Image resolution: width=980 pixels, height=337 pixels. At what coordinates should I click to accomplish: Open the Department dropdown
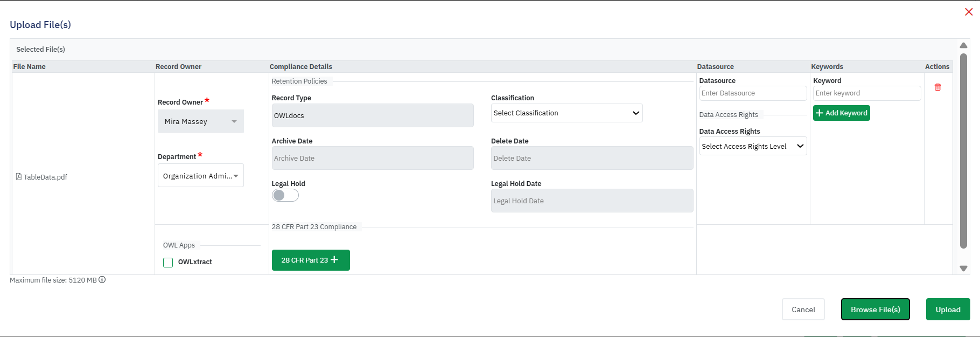tap(201, 176)
